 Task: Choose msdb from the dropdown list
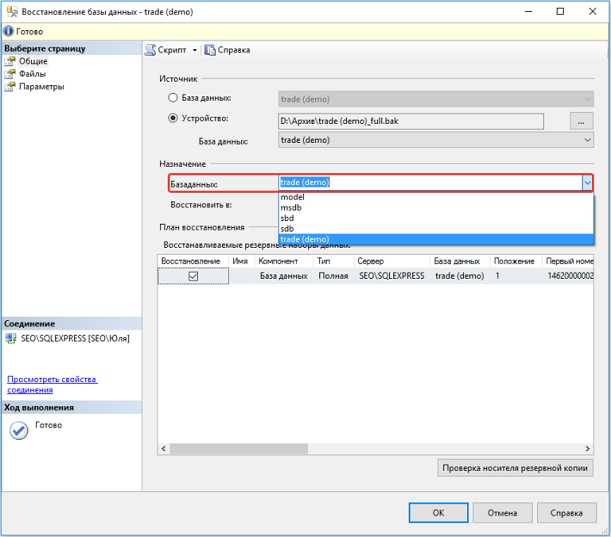click(x=292, y=208)
